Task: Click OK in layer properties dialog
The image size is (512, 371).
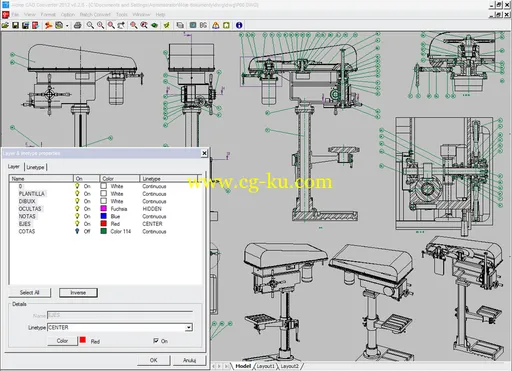Action: click(153, 360)
